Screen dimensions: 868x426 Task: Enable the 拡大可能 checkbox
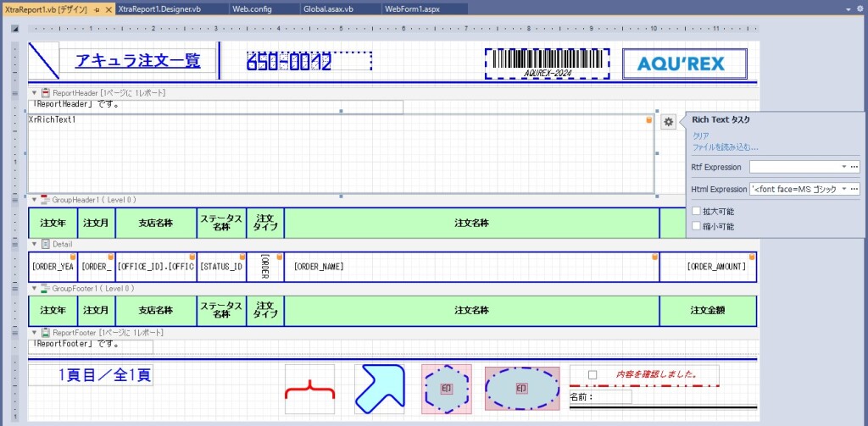pyautogui.click(x=696, y=211)
